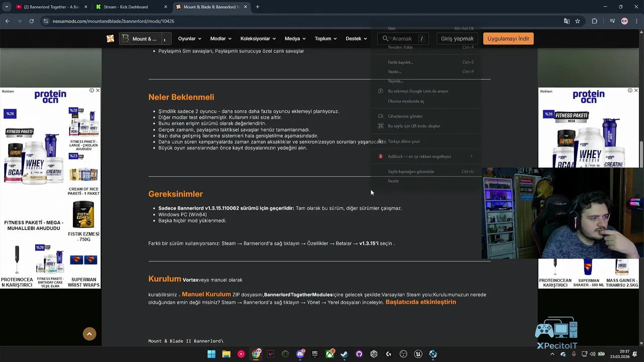Bookmark this page with the star
Image resolution: width=644 pixels, height=362 pixels.
point(578,21)
